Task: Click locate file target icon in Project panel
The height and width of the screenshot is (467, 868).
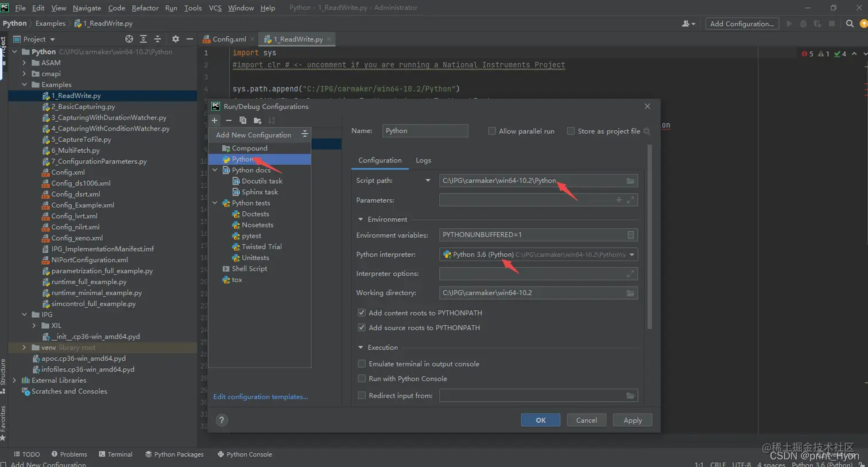Action: click(x=129, y=39)
